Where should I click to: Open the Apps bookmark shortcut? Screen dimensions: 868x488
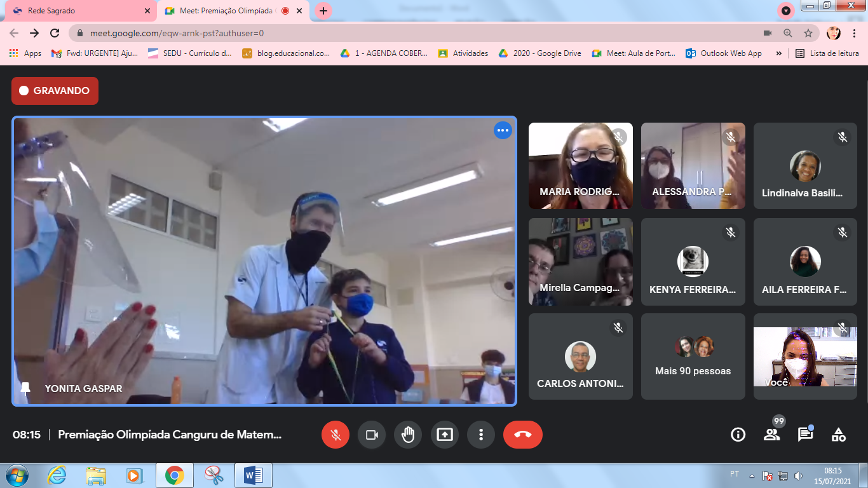click(x=25, y=53)
